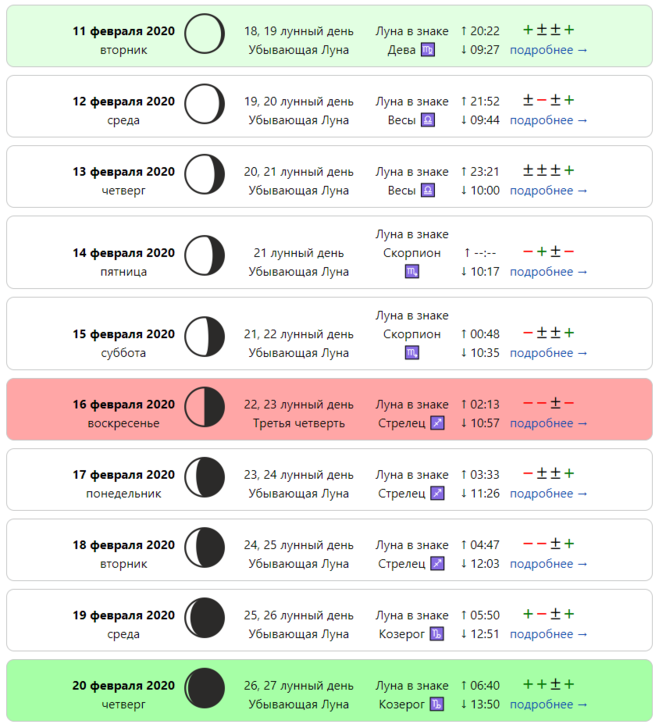This screenshot has width=659, height=724.
Task: Click the 19 февраля 2020 date heading
Action: (x=123, y=615)
